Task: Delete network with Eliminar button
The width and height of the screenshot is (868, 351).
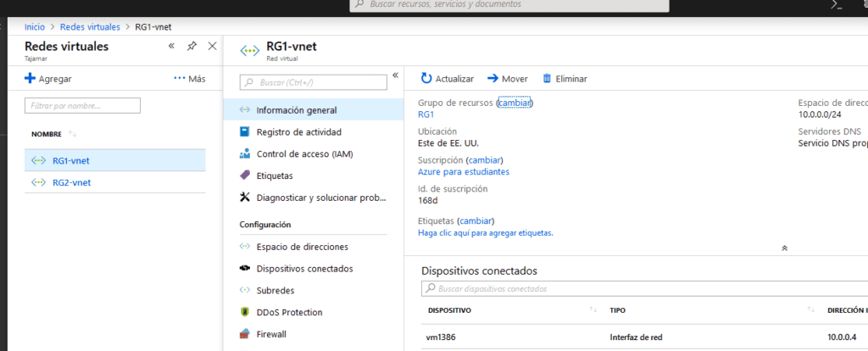Action: 565,79
